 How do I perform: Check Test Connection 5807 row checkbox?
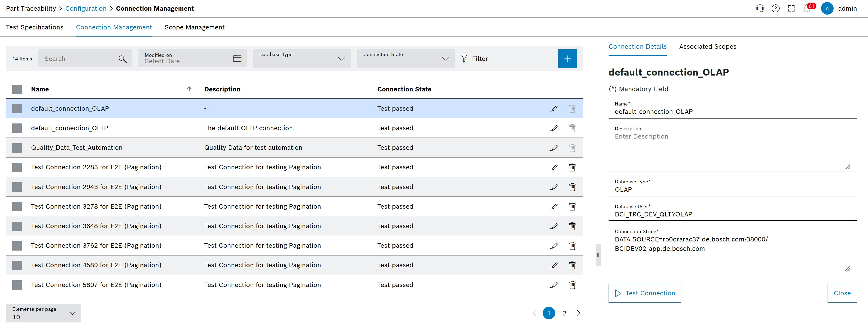pos(17,285)
